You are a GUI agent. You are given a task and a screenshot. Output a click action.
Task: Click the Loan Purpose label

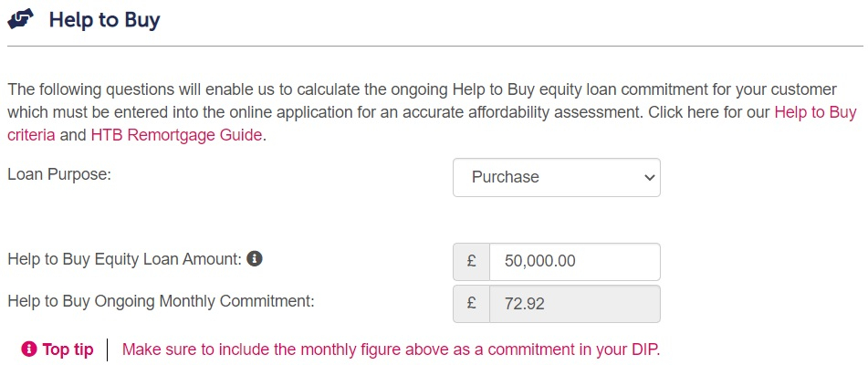pos(59,174)
